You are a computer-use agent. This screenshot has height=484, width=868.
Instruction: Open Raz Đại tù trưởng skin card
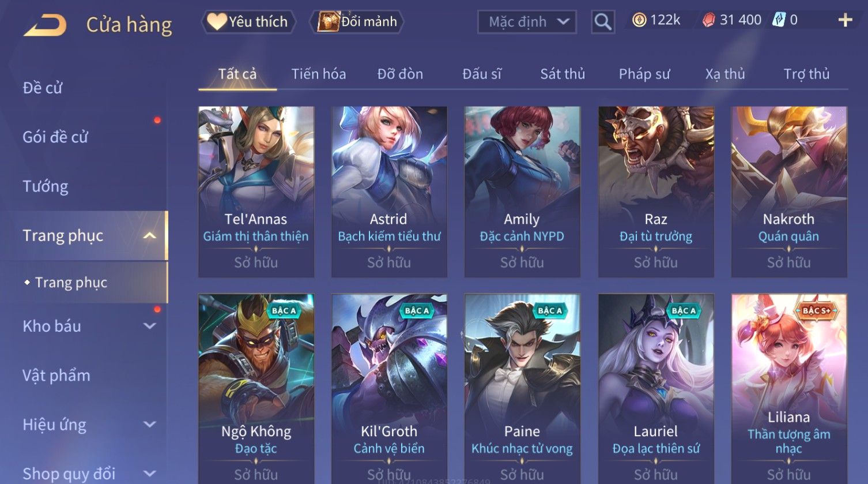pos(656,192)
